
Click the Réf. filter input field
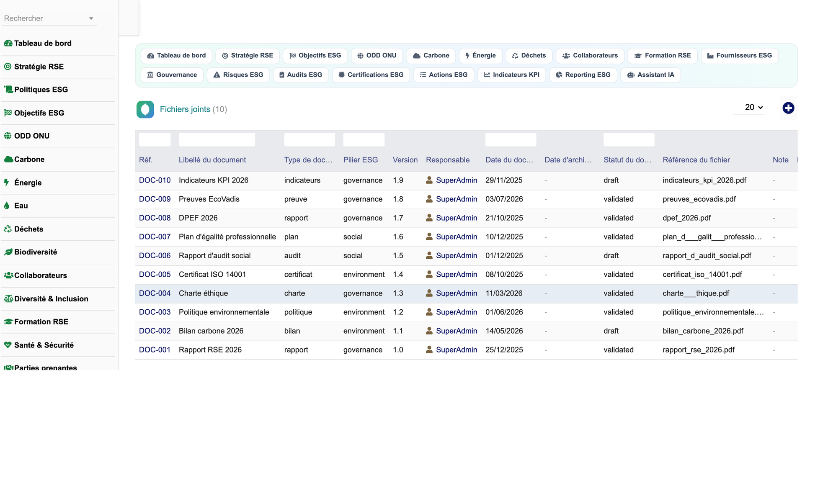point(155,140)
